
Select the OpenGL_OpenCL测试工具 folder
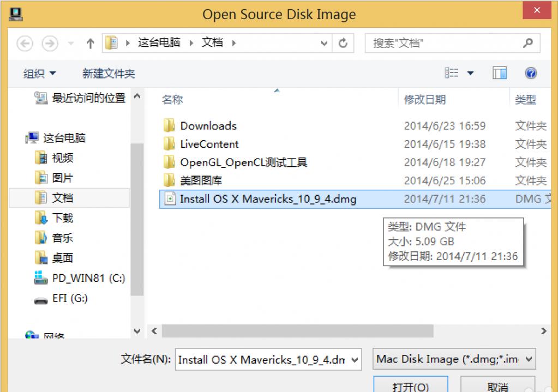tap(244, 162)
